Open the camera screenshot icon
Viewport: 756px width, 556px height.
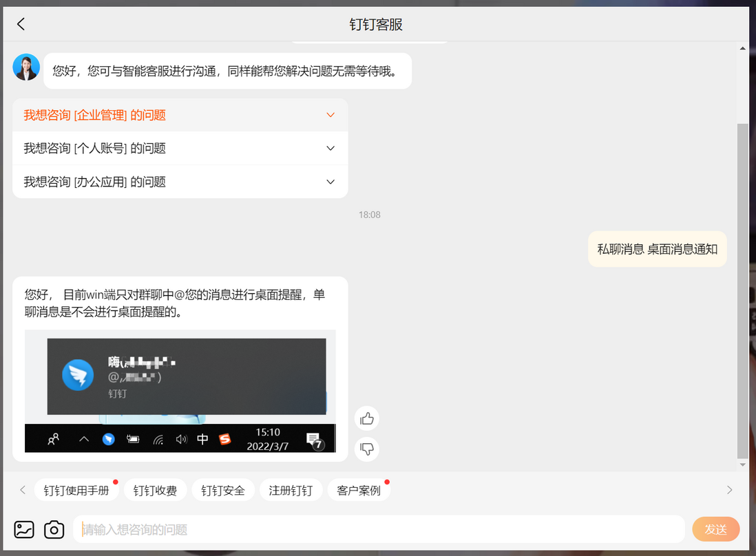click(x=54, y=529)
